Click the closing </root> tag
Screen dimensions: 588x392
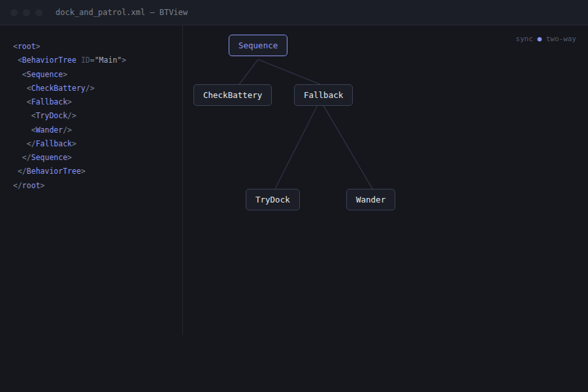(x=29, y=186)
